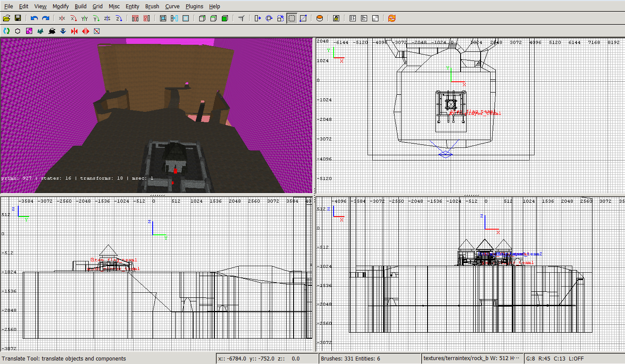
Task: Click the framed-square CSG icon
Action: [x=163, y=18]
